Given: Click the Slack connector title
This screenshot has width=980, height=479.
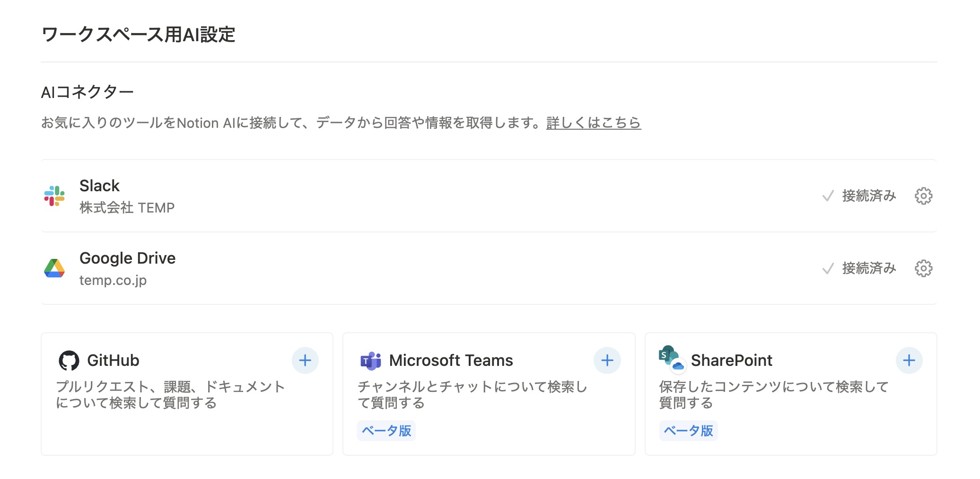Looking at the screenshot, I should 99,186.
